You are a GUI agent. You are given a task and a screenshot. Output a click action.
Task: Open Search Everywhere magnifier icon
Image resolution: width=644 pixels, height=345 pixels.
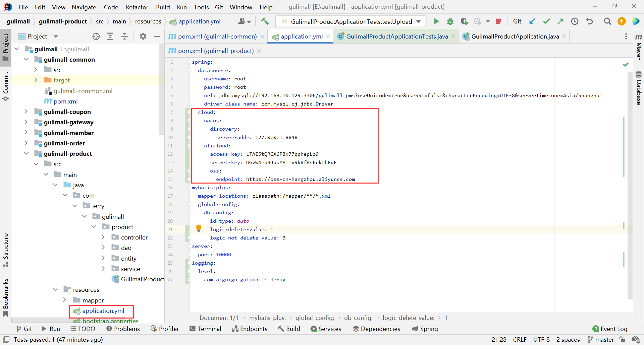(607, 21)
